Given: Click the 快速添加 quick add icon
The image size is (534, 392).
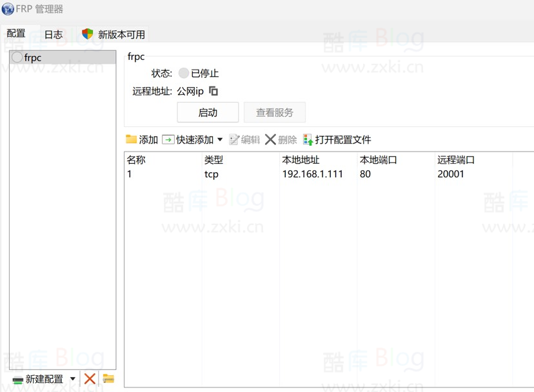Looking at the screenshot, I should (168, 139).
